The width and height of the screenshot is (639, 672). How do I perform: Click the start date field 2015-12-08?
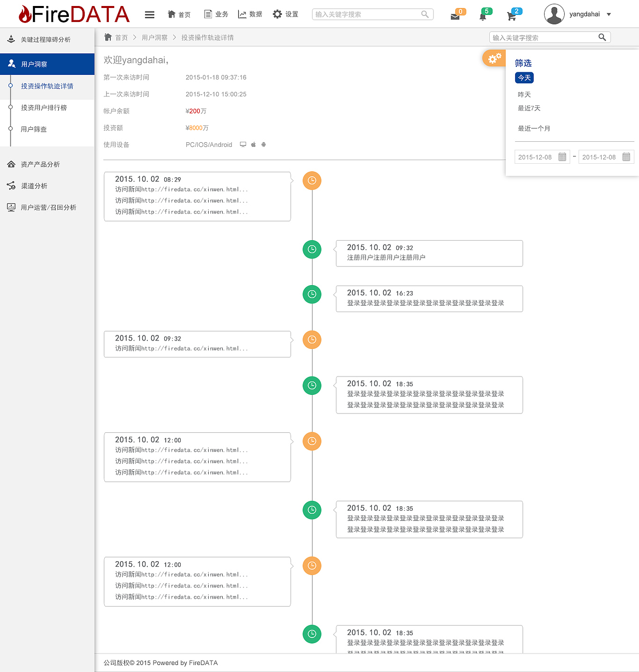click(x=542, y=157)
